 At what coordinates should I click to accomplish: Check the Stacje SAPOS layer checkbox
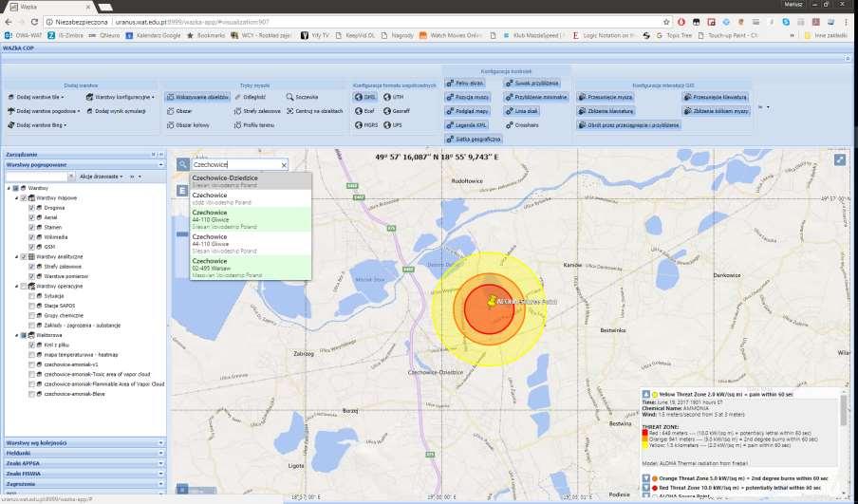[x=31, y=306]
